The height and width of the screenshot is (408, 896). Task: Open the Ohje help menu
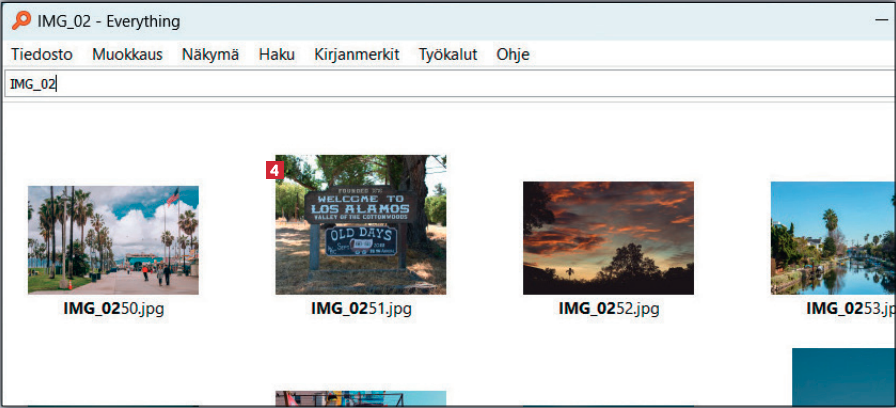(x=512, y=55)
